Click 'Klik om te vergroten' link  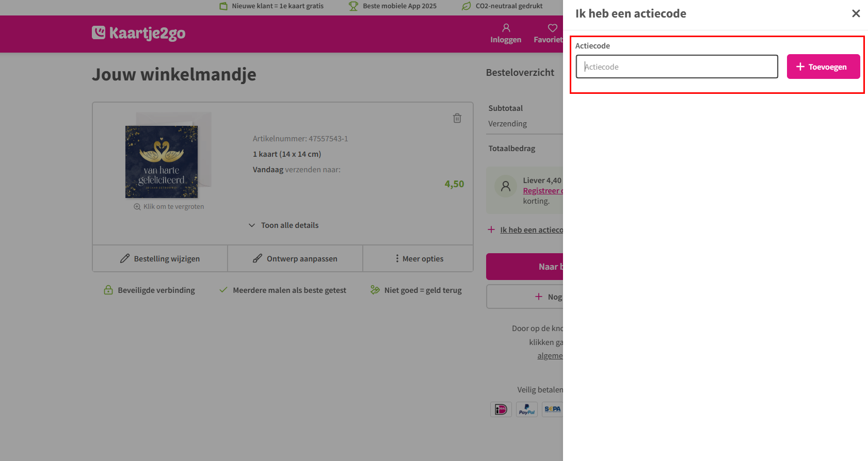coord(169,207)
